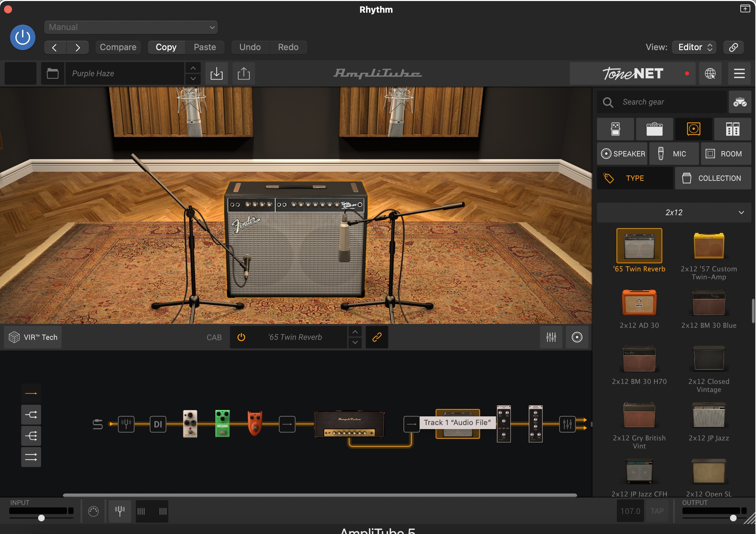The image size is (756, 534).
Task: Step to next preset with down chevron
Action: [x=193, y=79]
